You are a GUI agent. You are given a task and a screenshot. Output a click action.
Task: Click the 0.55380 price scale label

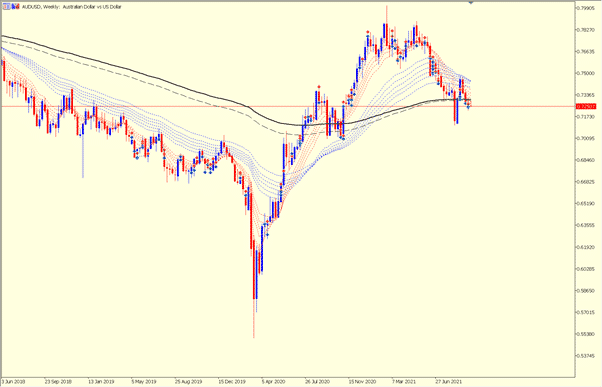click(x=586, y=334)
